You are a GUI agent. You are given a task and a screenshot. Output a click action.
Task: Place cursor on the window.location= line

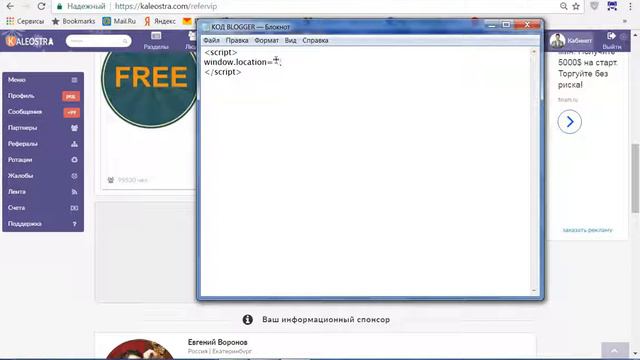point(242,62)
